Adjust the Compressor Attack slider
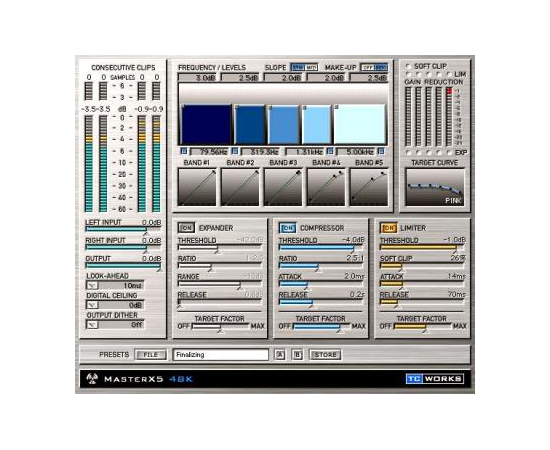This screenshot has width=550, height=450. pos(321,284)
